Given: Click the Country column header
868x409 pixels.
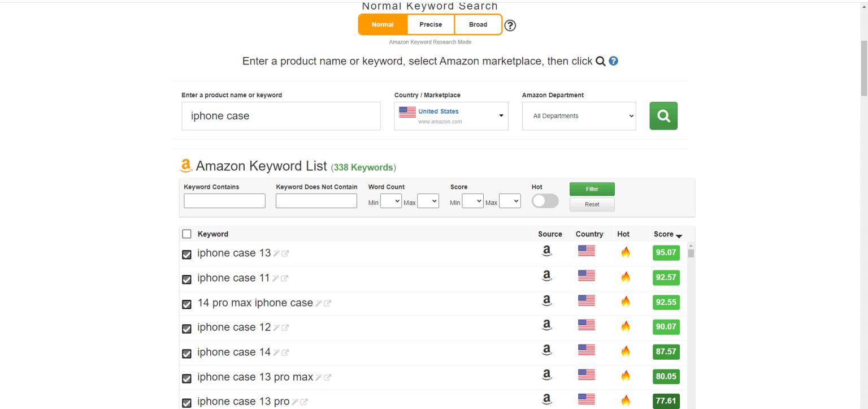Looking at the screenshot, I should pos(589,234).
